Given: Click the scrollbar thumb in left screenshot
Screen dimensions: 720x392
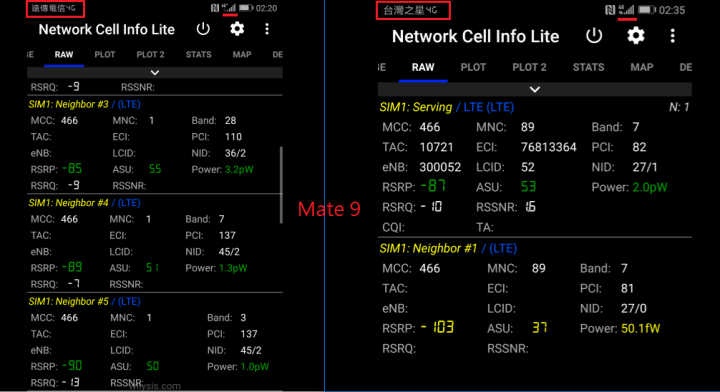Looking at the screenshot, I should (281, 185).
